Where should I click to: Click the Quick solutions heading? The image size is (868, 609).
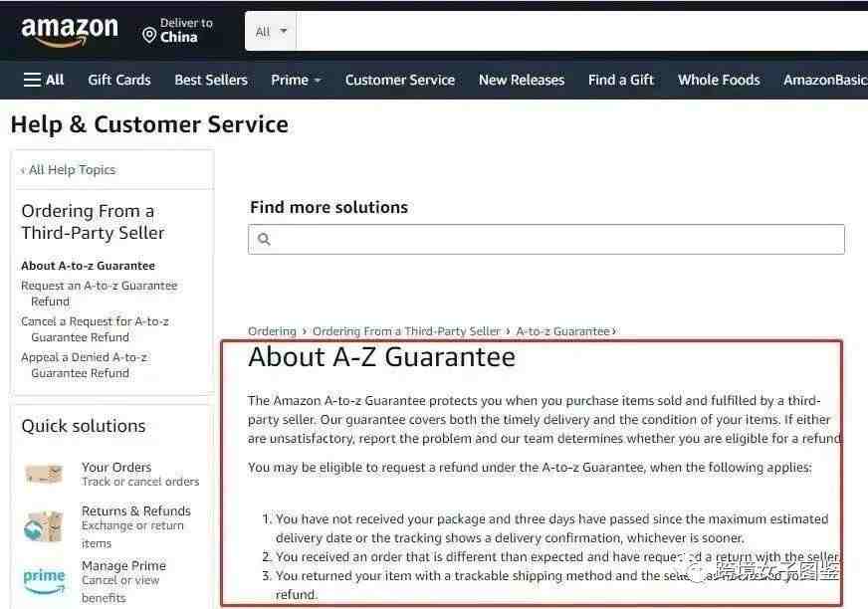pos(84,426)
